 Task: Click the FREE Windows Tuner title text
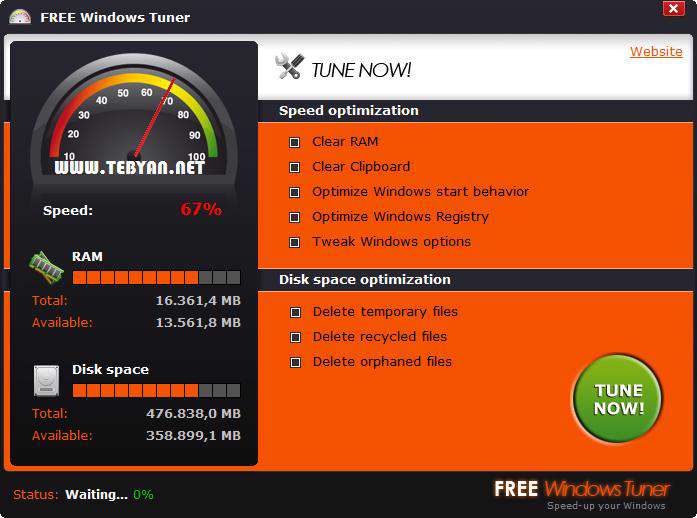click(115, 17)
